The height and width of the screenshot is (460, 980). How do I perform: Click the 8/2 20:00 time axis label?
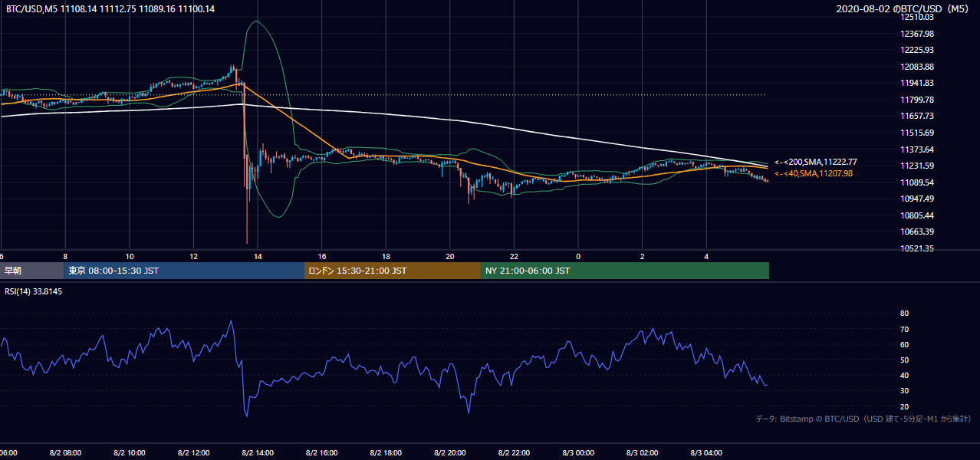click(x=450, y=453)
